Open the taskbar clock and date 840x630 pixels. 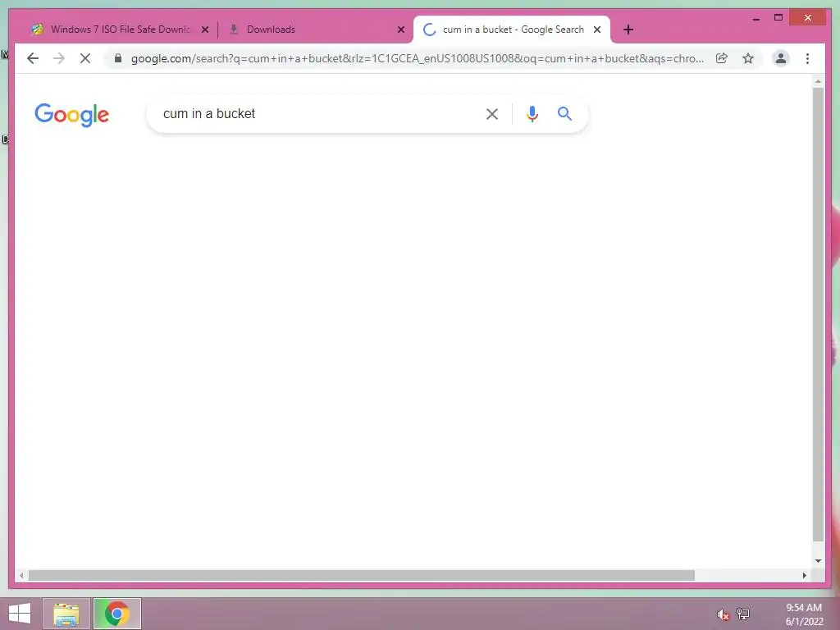[804, 614]
